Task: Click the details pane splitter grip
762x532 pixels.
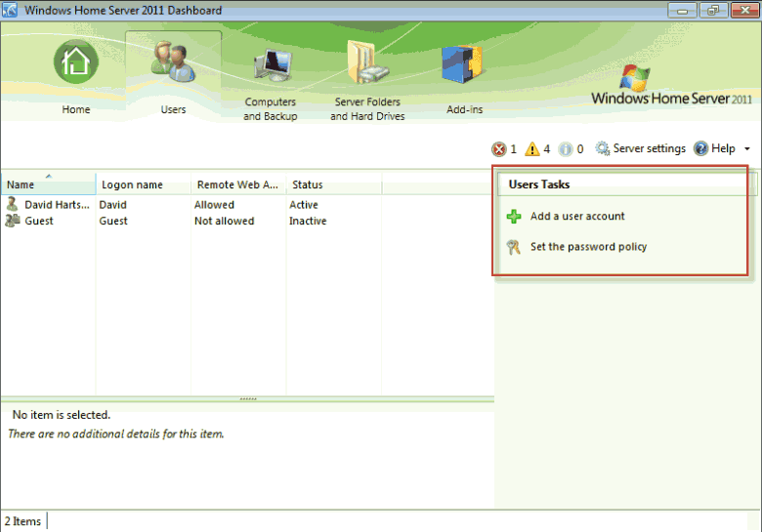Action: [248, 399]
